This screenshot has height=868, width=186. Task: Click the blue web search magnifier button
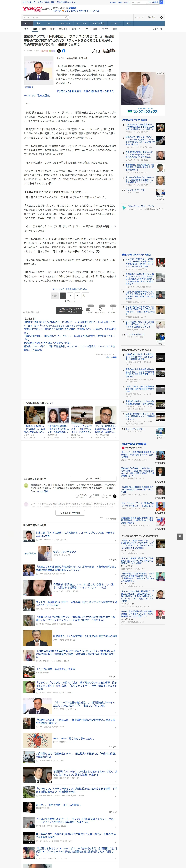click(x=161, y=2)
